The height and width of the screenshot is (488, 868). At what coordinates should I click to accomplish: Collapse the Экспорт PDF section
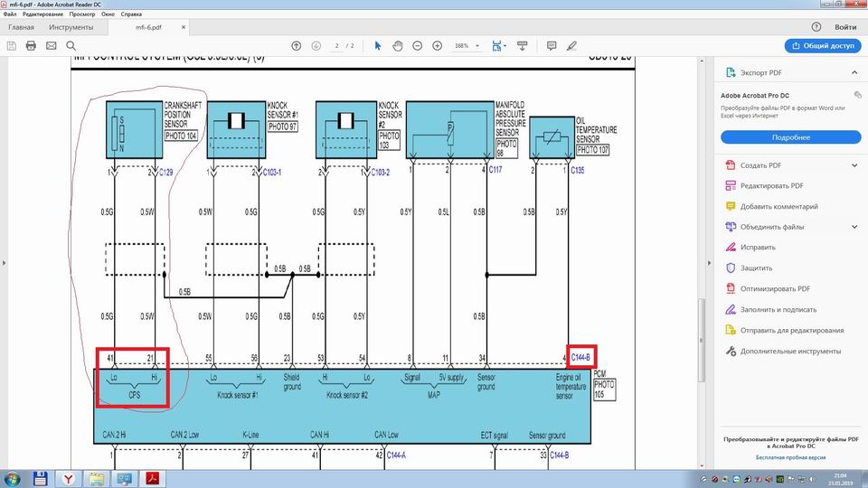854,72
